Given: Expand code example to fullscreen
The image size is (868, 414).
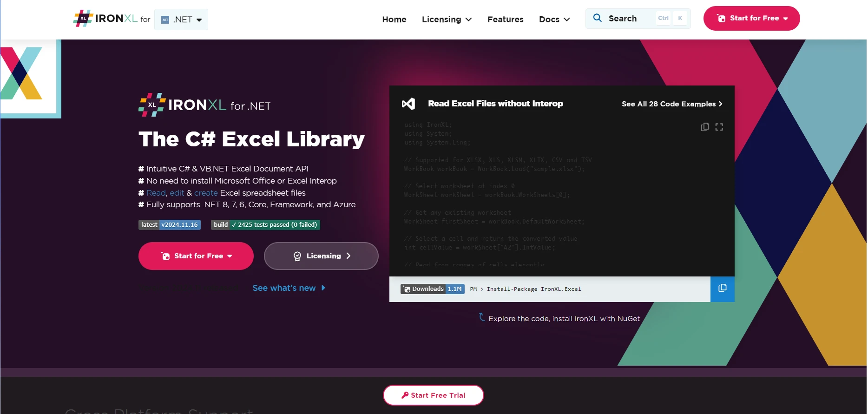Looking at the screenshot, I should 719,127.
